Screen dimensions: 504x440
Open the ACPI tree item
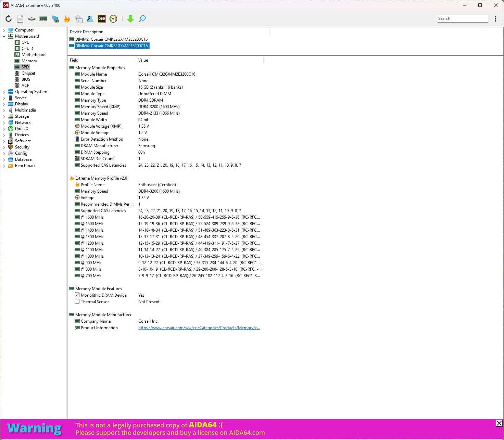(26, 86)
